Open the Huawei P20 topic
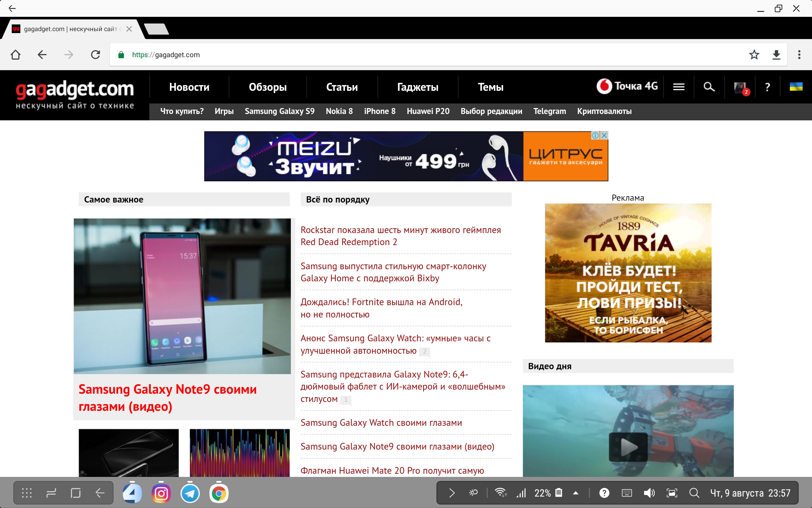 (x=428, y=111)
